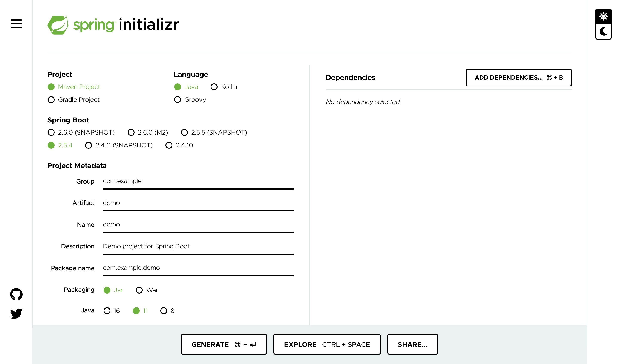
Task: Open the GitHub repository icon
Action: click(16, 294)
